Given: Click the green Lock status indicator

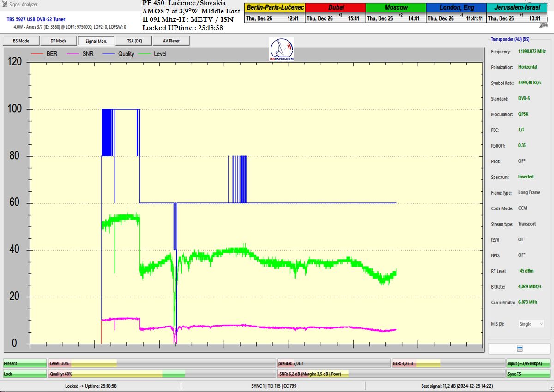Looking at the screenshot, I should click(24, 374).
